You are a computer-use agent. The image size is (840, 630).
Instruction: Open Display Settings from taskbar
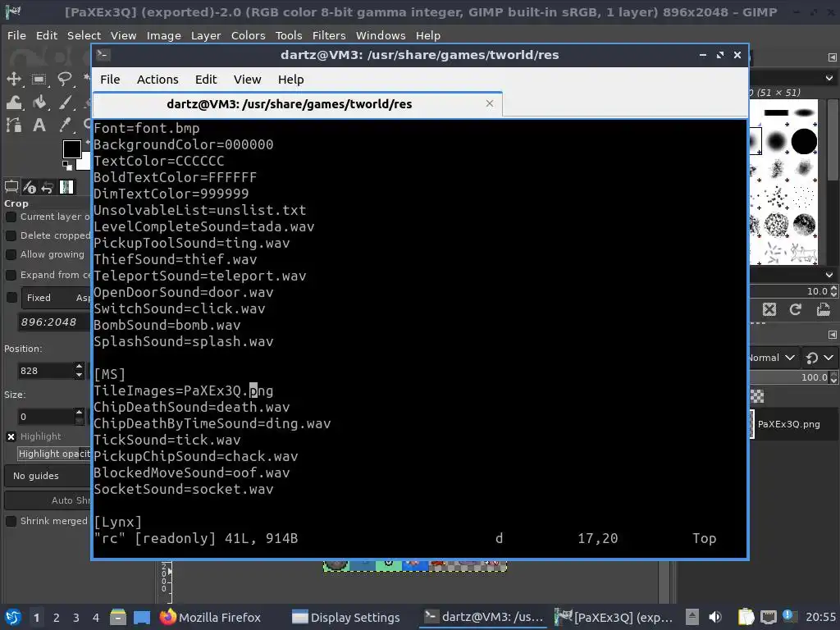[x=346, y=618]
